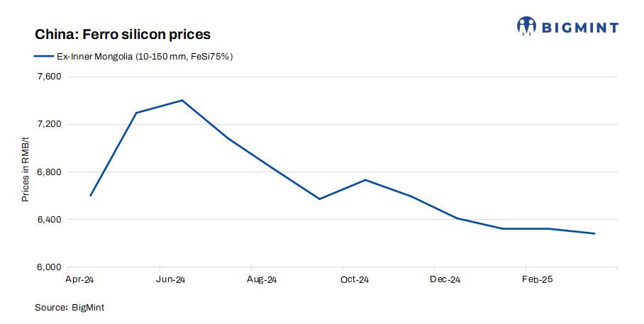Select the 6,800 y-axis tick label
The width and height of the screenshot is (644, 324).
(x=49, y=172)
